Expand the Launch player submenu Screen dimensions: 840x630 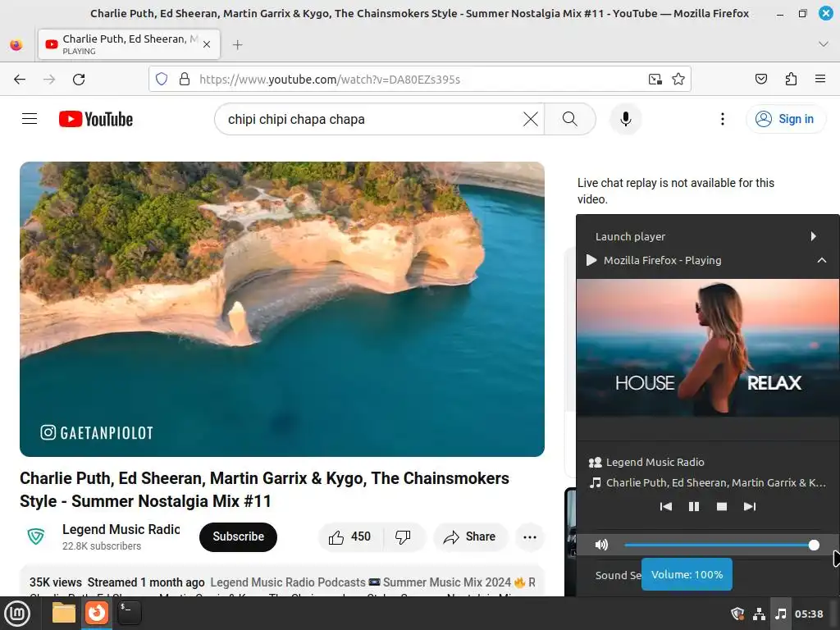708,236
